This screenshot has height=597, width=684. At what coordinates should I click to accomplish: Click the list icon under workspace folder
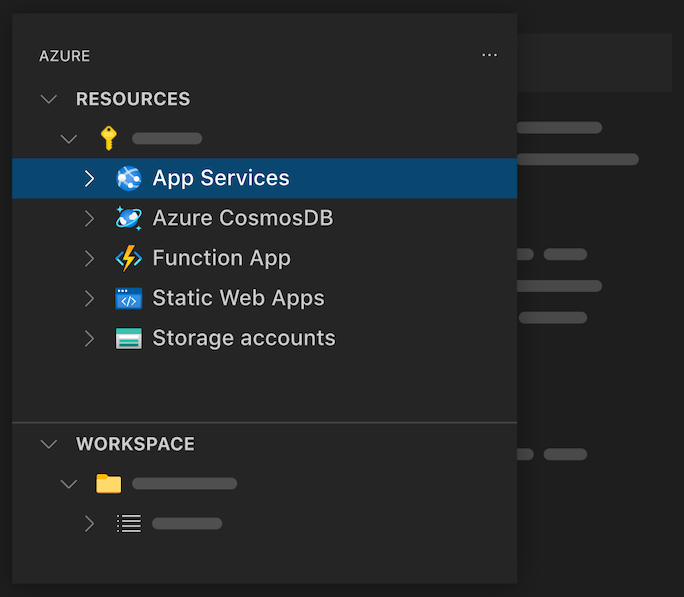point(129,523)
